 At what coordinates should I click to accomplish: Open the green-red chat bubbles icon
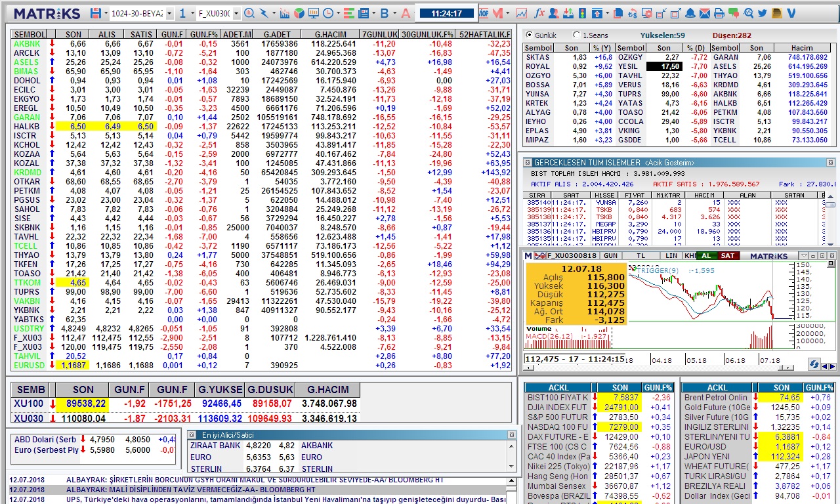[x=734, y=13]
